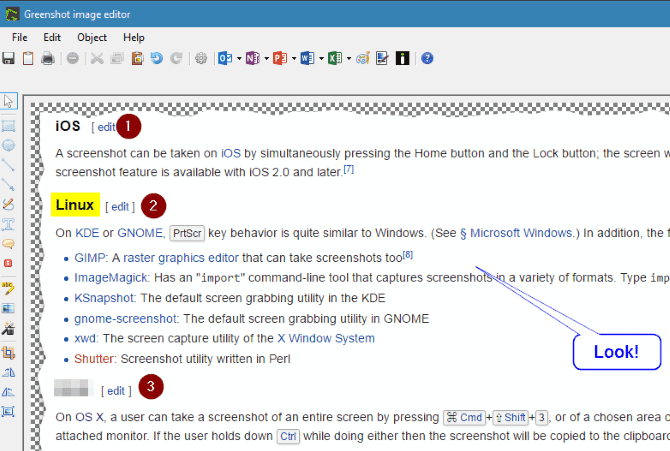670x451 pixels.
Task: Upload the image with the Imgur icon
Action: (402, 58)
